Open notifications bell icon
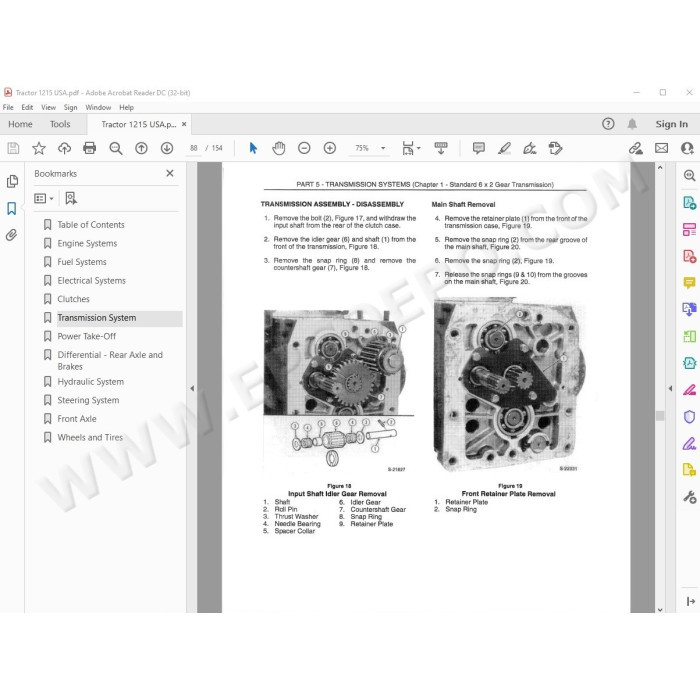This screenshot has width=700, height=700. click(632, 124)
